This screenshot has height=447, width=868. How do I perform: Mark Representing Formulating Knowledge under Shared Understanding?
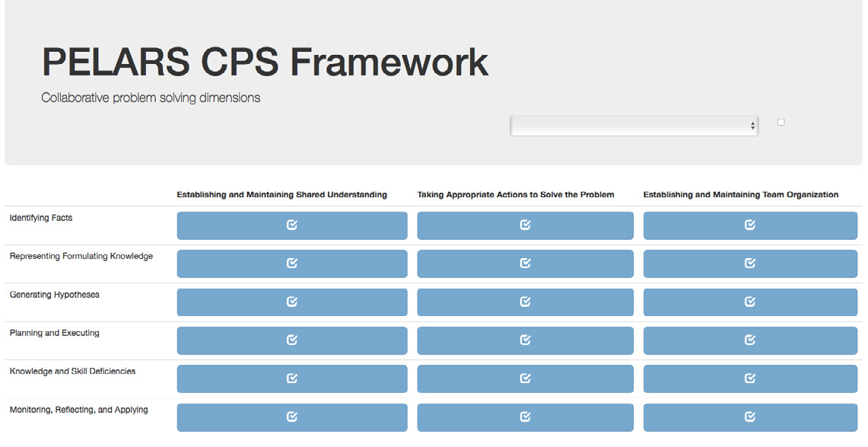[x=291, y=263]
